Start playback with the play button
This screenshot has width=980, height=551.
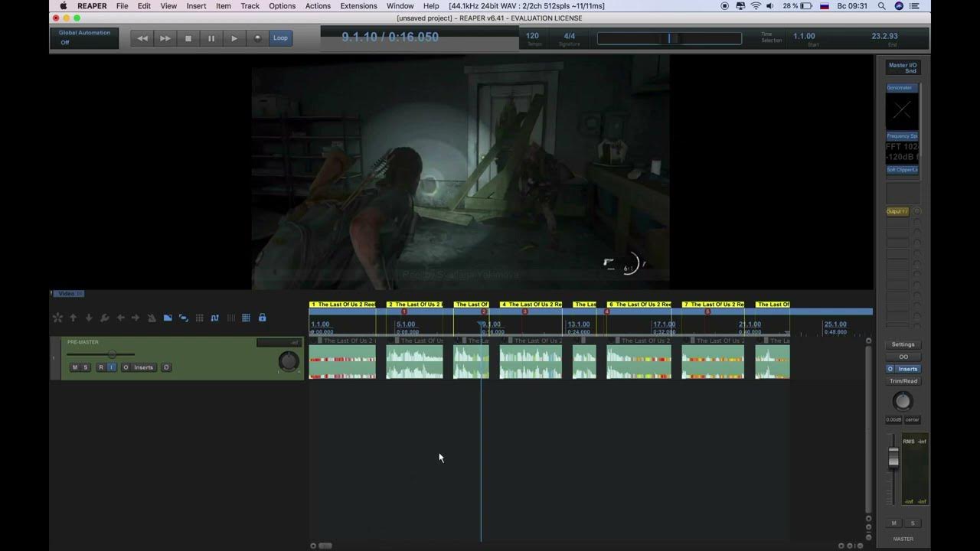(234, 38)
